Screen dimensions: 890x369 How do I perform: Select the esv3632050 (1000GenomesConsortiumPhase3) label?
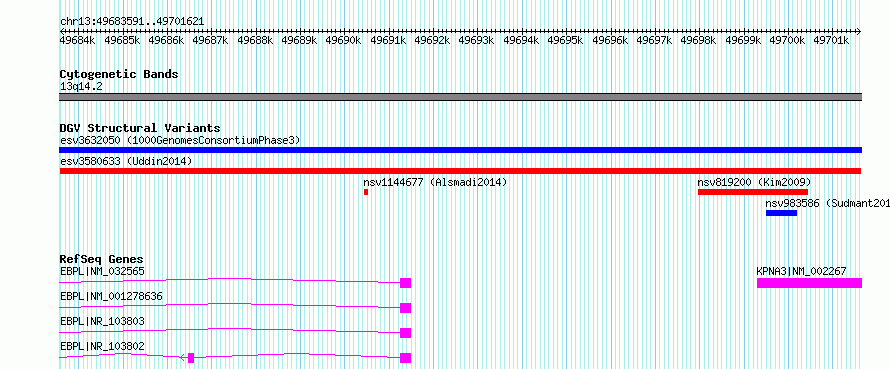(180, 140)
